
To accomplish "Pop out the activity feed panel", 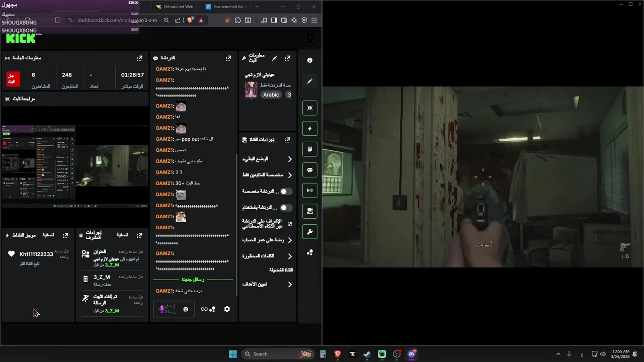I will (65, 235).
